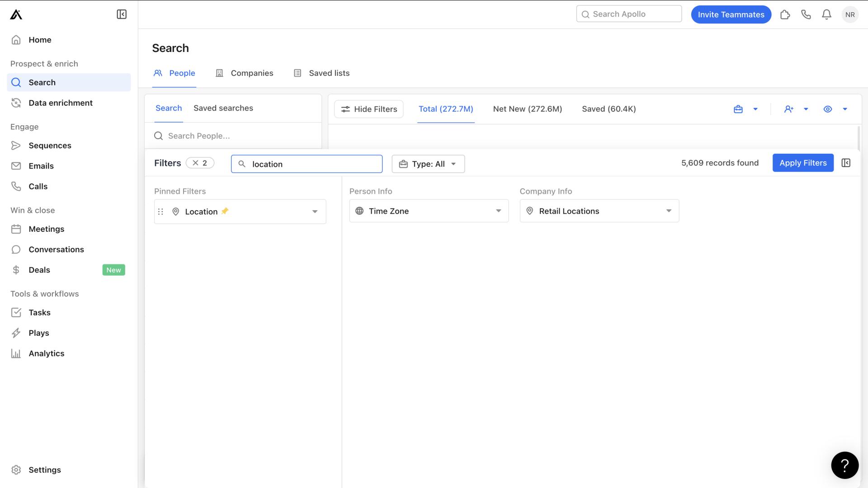
Task: Expand the Time Zone filter dropdown
Action: pyautogui.click(x=498, y=210)
